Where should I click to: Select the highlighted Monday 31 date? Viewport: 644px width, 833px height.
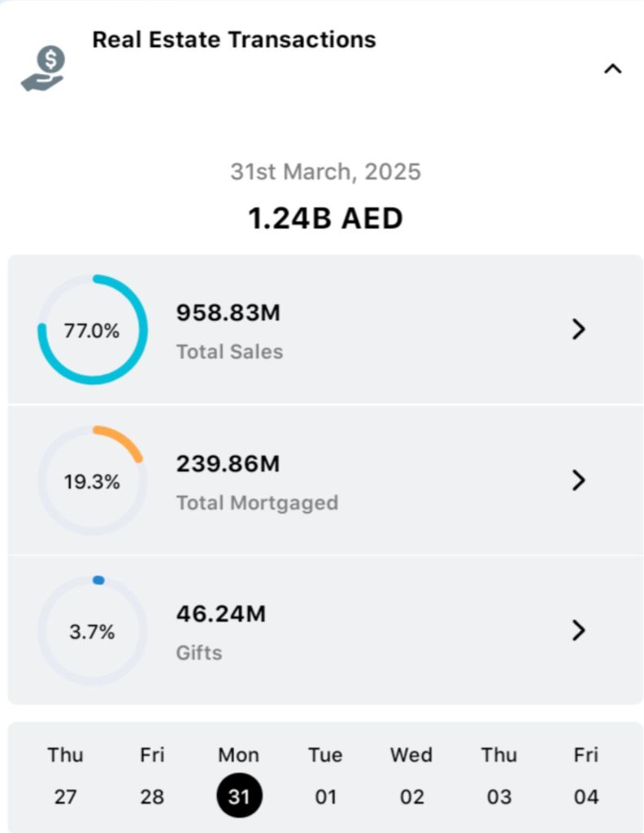click(x=239, y=796)
